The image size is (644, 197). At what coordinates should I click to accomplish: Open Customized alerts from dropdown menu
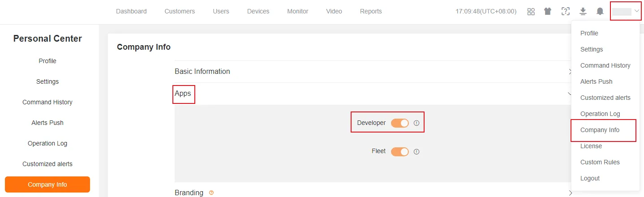[605, 98]
